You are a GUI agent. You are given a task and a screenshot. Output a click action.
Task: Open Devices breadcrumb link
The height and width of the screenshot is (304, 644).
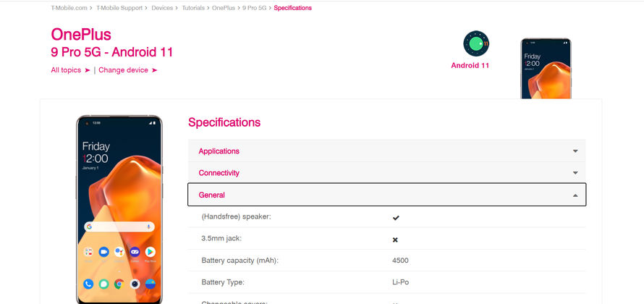point(162,8)
